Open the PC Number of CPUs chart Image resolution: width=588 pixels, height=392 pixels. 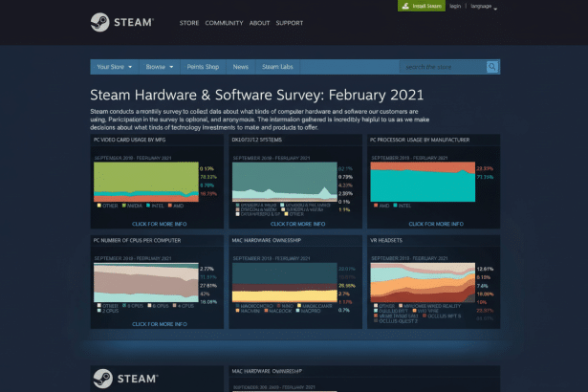click(x=146, y=282)
